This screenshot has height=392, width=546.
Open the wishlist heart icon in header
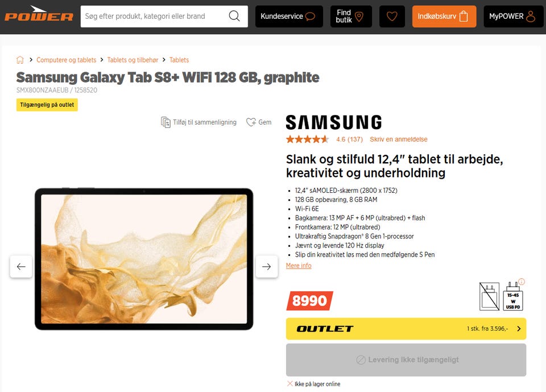(x=392, y=16)
